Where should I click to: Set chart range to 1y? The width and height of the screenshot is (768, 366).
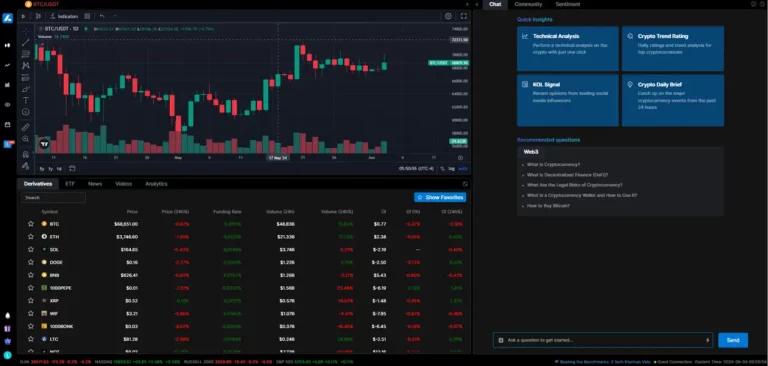coord(50,169)
